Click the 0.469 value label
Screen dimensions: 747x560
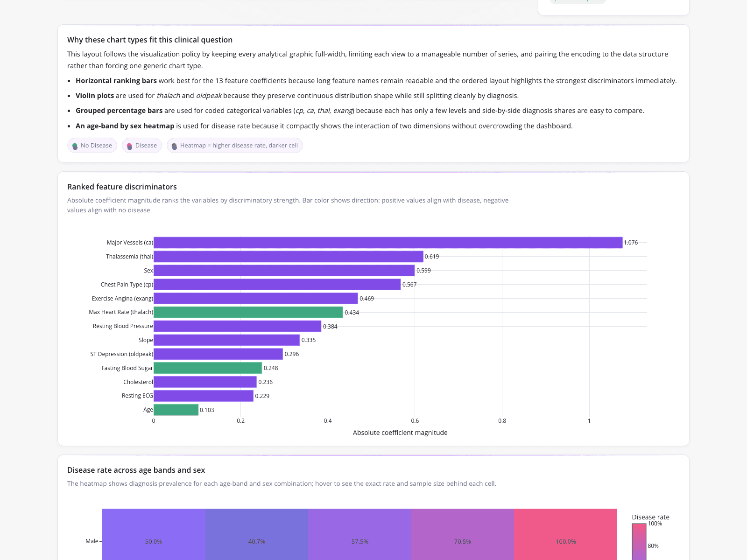366,299
